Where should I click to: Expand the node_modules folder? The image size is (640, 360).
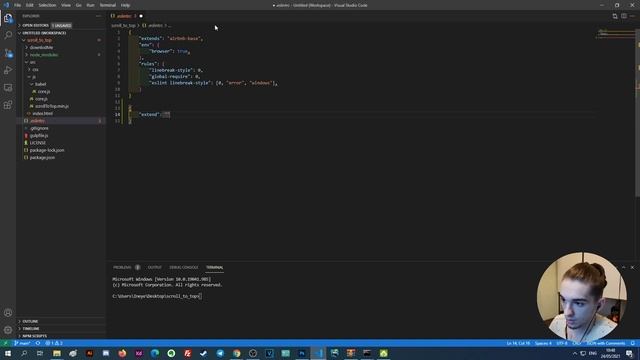click(44, 55)
